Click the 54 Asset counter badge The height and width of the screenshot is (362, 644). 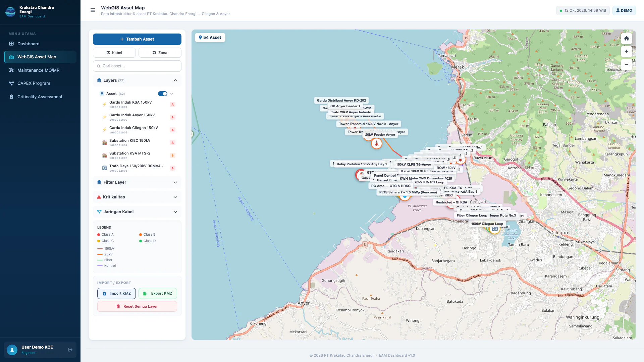click(210, 38)
